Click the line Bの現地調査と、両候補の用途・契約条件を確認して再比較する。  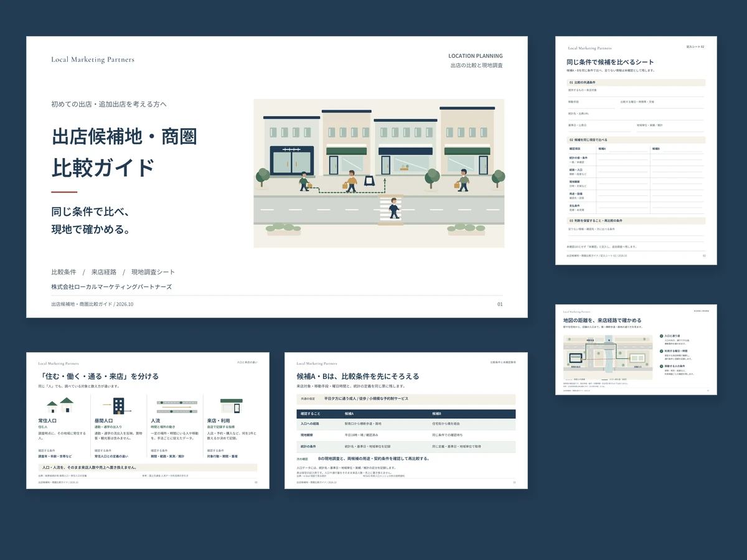374,459
